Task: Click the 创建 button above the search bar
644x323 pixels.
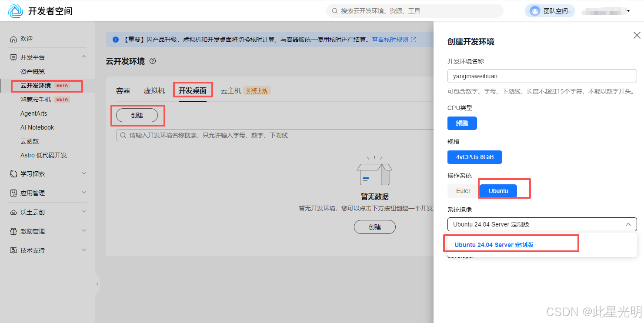Action: [137, 115]
